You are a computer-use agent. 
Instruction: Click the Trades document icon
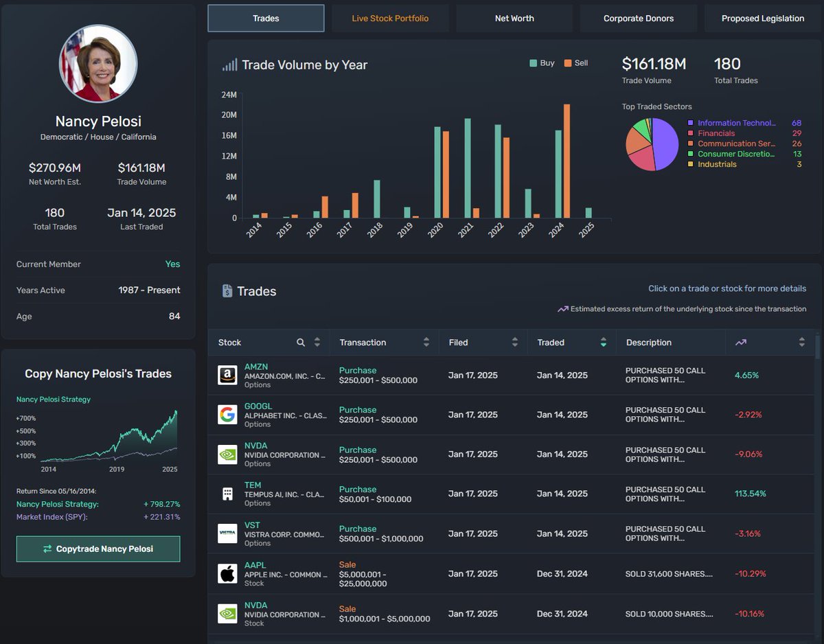227,291
